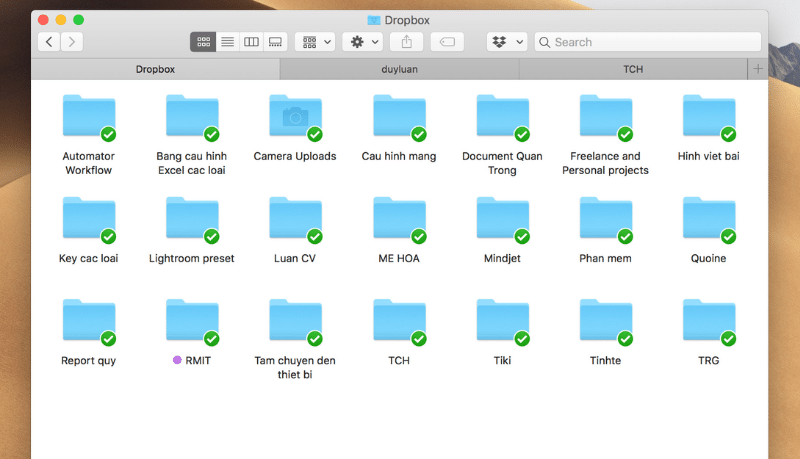Switch to list view mode
The height and width of the screenshot is (459, 800).
[228, 42]
